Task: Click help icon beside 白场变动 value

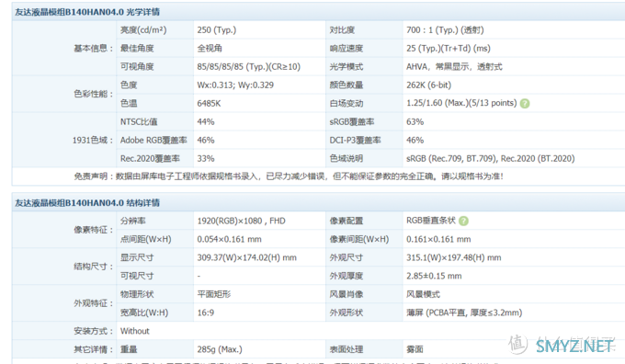Action: pos(525,104)
